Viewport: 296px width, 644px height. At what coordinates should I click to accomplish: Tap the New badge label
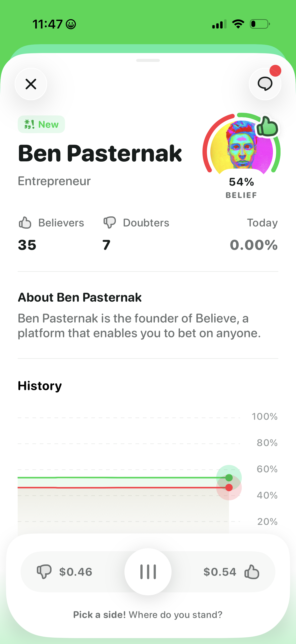point(41,124)
